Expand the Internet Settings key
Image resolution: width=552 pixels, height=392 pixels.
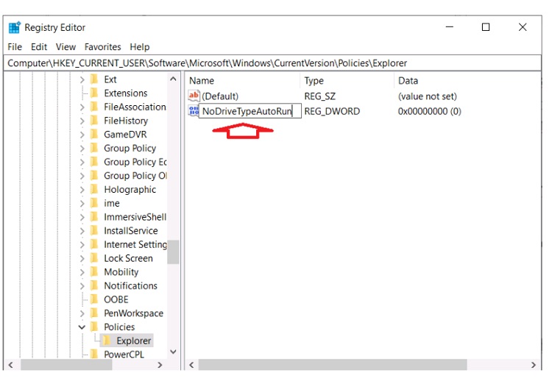[x=82, y=245]
